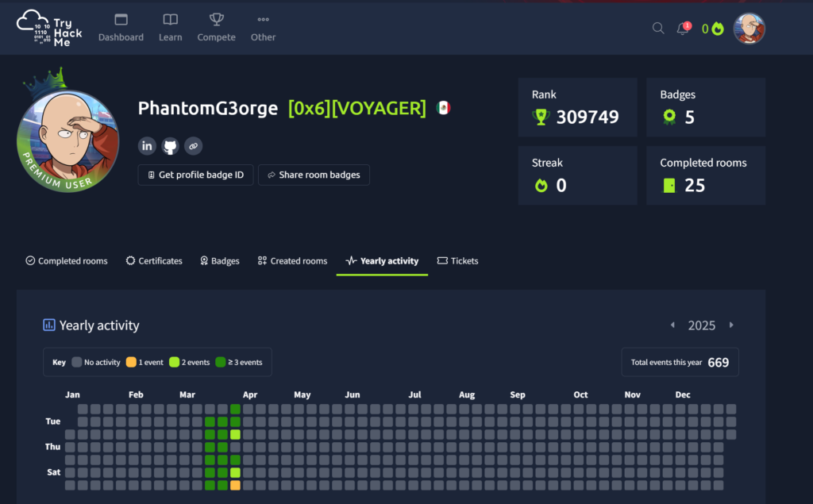Switch to the Tickets tab
The width and height of the screenshot is (813, 504).
[458, 261]
